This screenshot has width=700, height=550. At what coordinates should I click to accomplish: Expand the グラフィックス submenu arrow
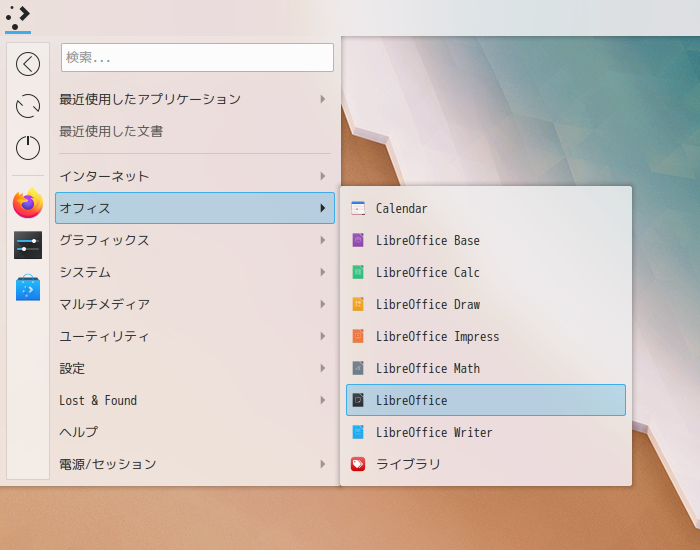[x=323, y=240]
